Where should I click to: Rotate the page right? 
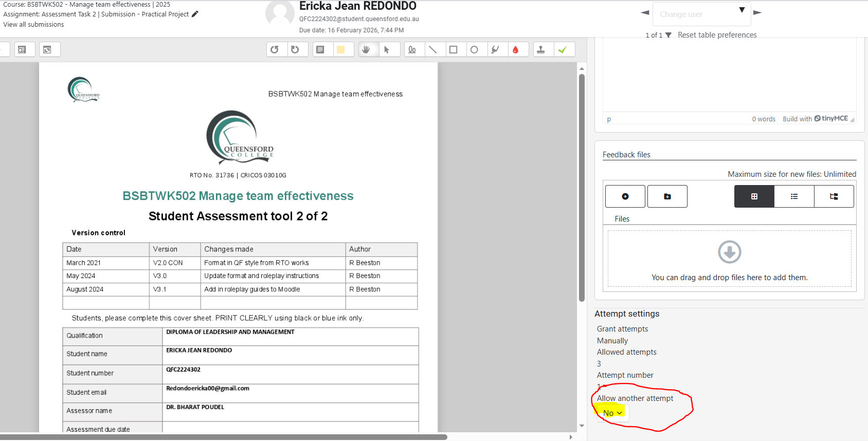click(295, 50)
